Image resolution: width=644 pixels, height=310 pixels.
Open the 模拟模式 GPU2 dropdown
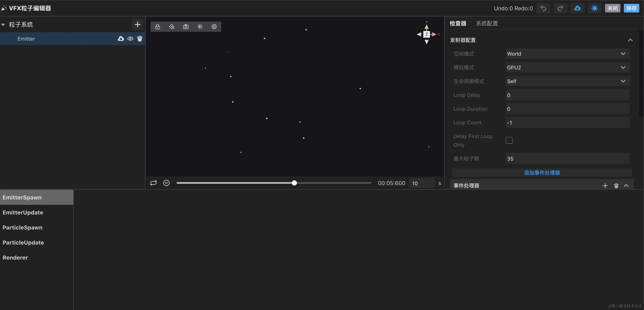pos(567,67)
